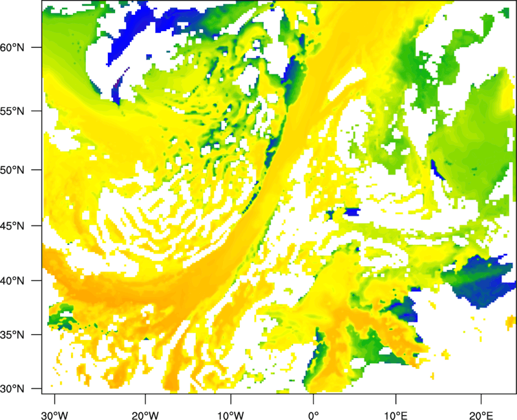The width and height of the screenshot is (517, 420).
Task: Click the 30°W longitude label
Action: [55, 415]
